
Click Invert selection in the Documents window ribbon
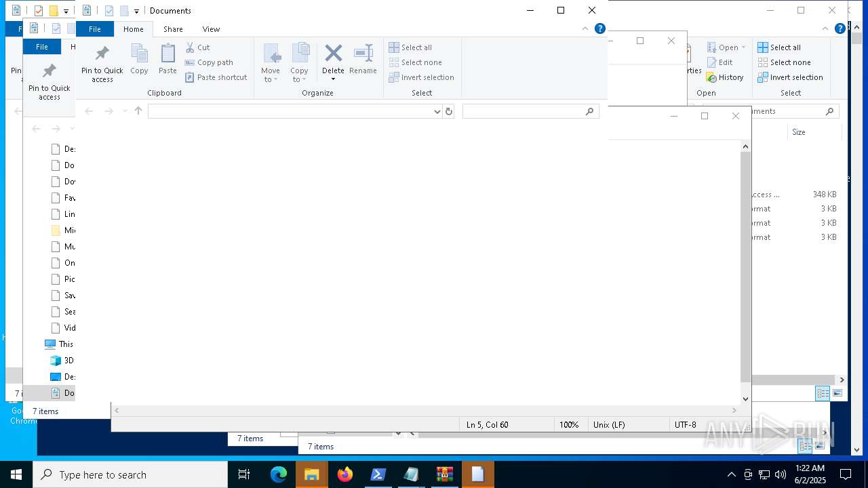421,77
